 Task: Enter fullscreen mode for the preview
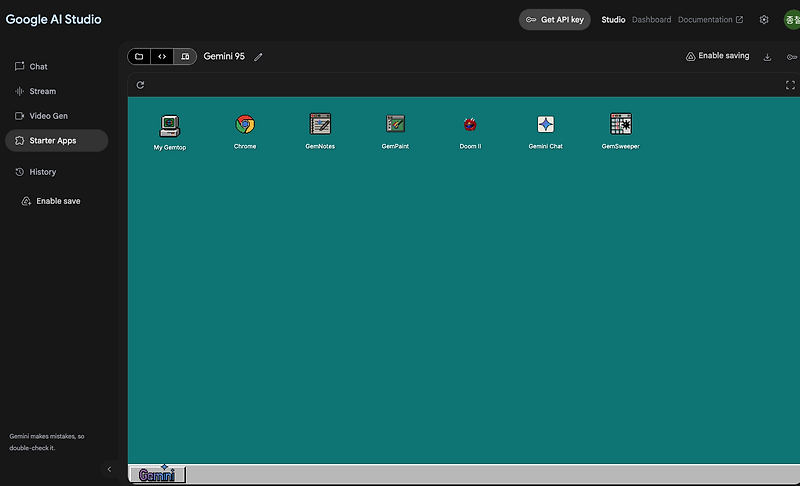[790, 85]
